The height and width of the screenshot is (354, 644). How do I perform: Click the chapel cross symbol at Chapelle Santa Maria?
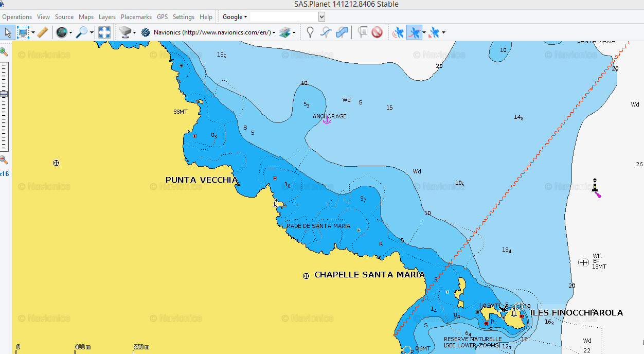coord(307,276)
